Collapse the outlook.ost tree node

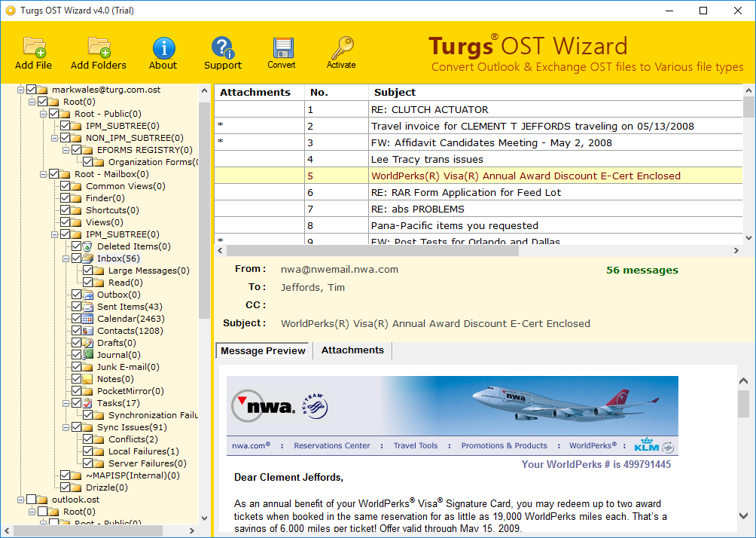coord(21,500)
